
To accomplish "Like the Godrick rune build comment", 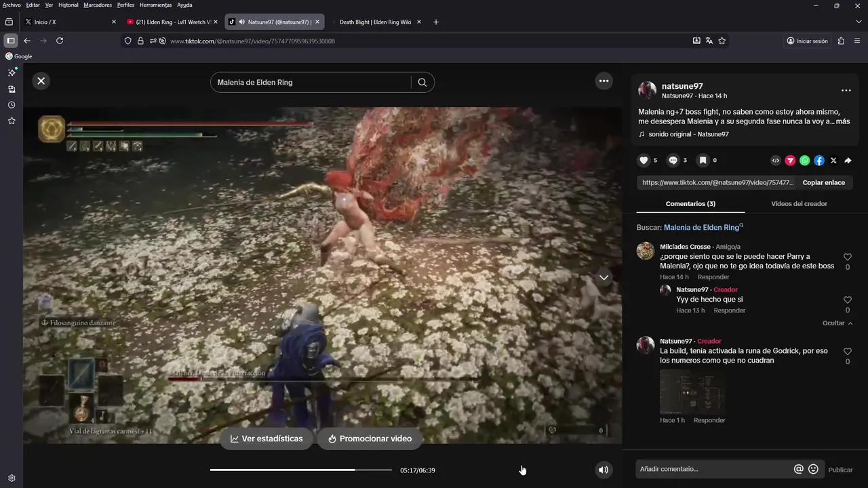I will click(848, 351).
